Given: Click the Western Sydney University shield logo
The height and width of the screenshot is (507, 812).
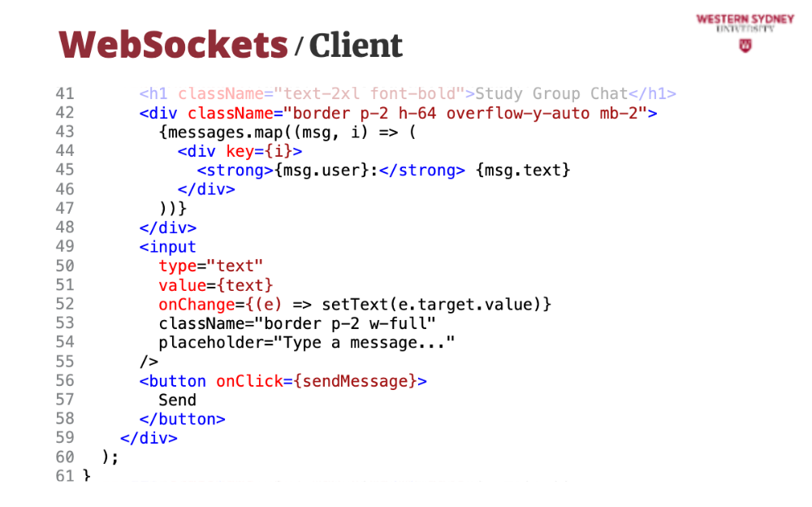Looking at the screenshot, I should point(745,45).
